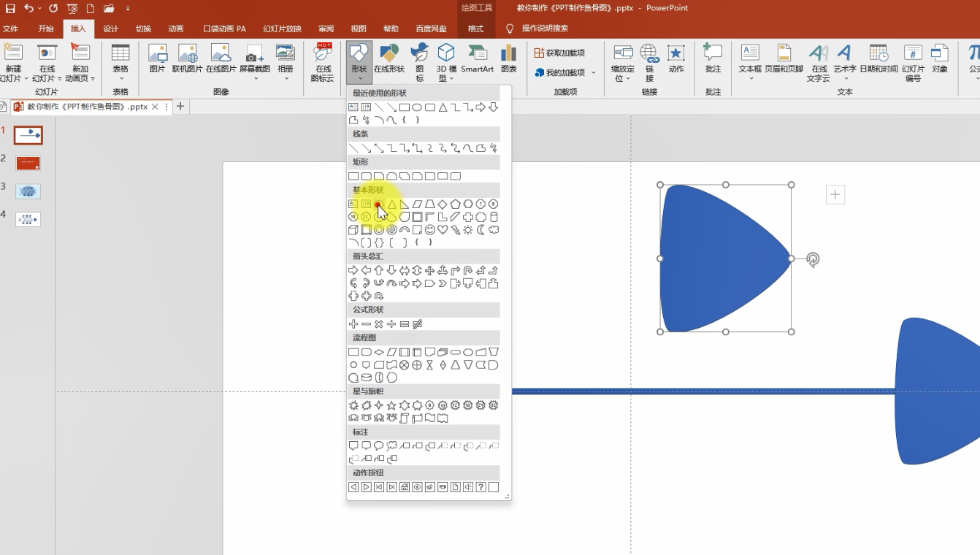Click the plus button beside selected shape
This screenshot has height=555, width=980.
coord(835,194)
